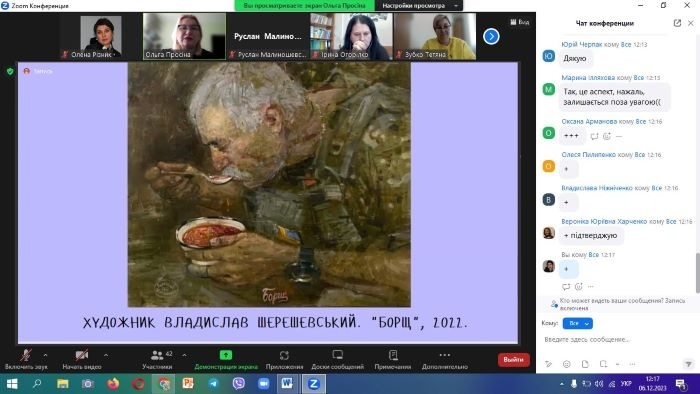Select Олена Ронж's video thumbnail
700x394 pixels.
tap(101, 37)
